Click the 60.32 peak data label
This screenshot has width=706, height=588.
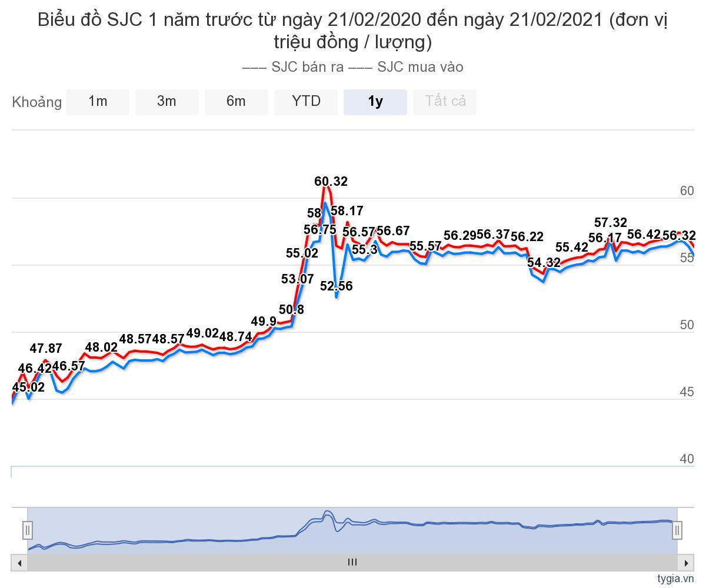pyautogui.click(x=331, y=182)
